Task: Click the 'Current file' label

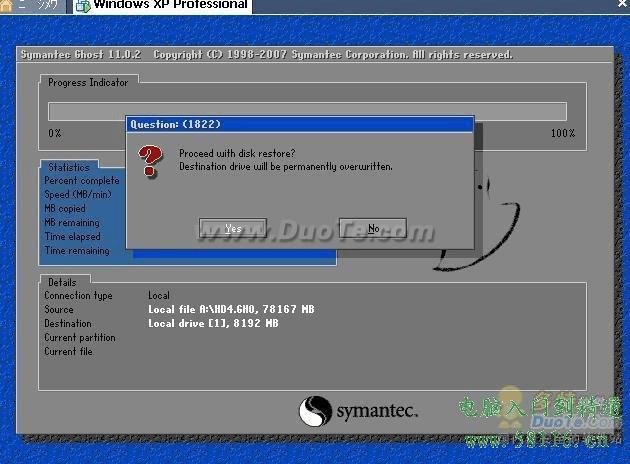Action: 68,352
